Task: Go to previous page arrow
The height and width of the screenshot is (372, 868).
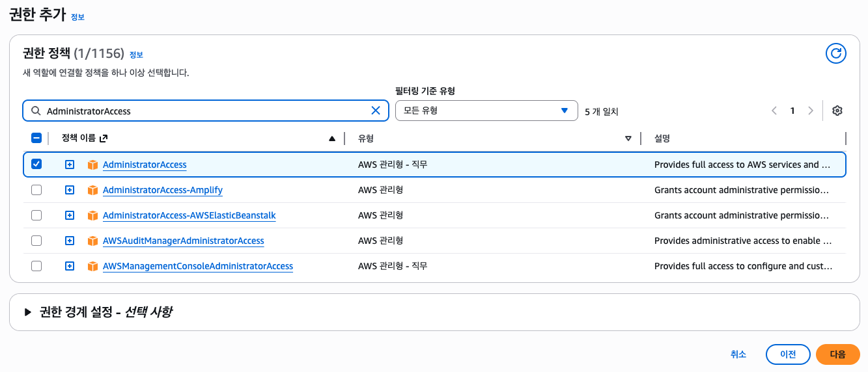Action: click(x=774, y=111)
